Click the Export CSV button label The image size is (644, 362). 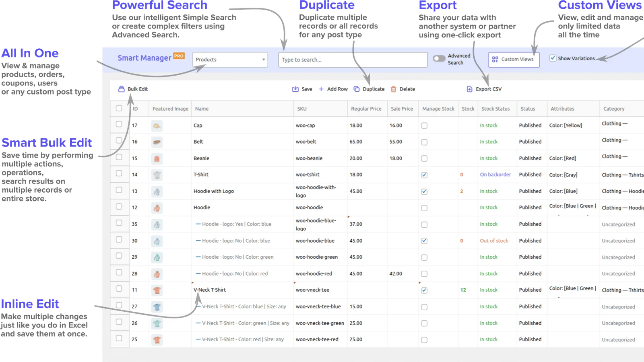click(x=489, y=89)
